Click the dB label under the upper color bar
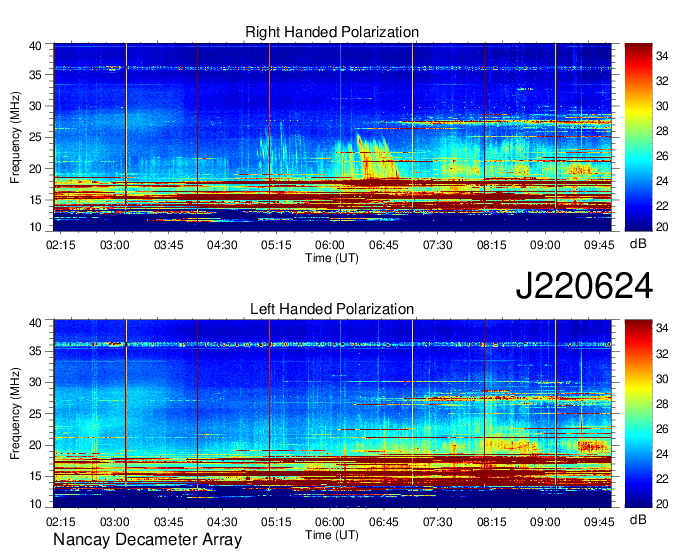680x552 pixels. click(x=638, y=244)
